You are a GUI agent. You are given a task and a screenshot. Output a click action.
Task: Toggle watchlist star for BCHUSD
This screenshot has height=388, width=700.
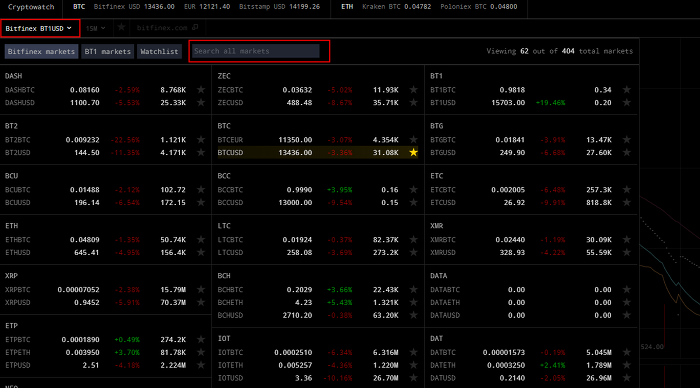click(x=413, y=315)
